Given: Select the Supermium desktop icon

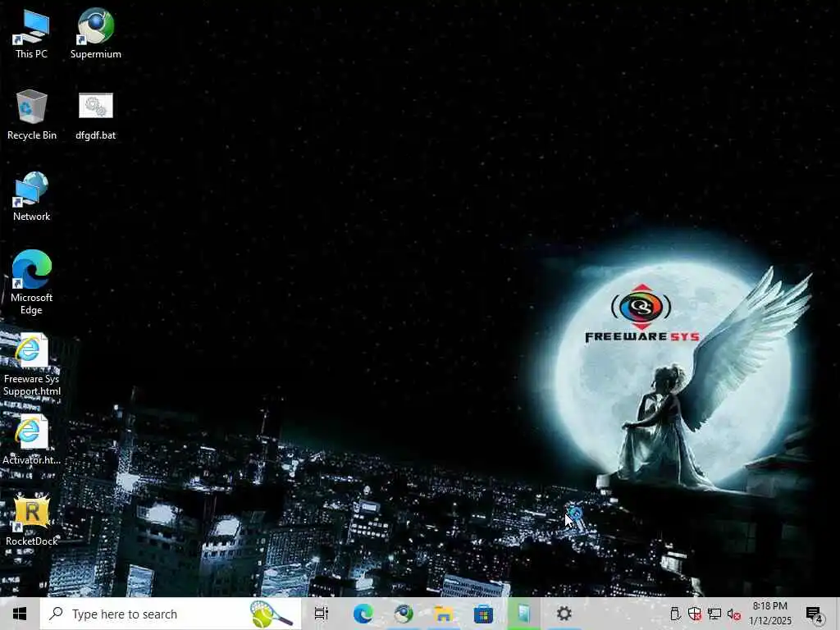Looking at the screenshot, I should pos(95,32).
